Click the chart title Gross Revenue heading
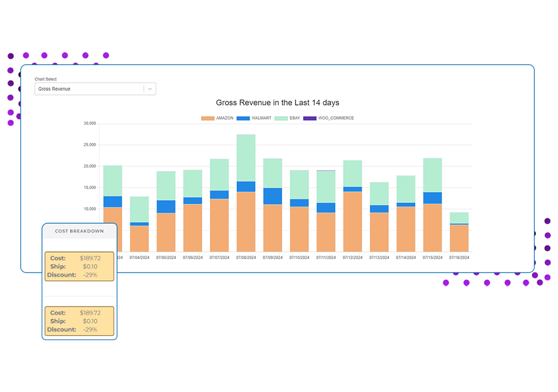This screenshot has height=392, width=558. click(277, 103)
